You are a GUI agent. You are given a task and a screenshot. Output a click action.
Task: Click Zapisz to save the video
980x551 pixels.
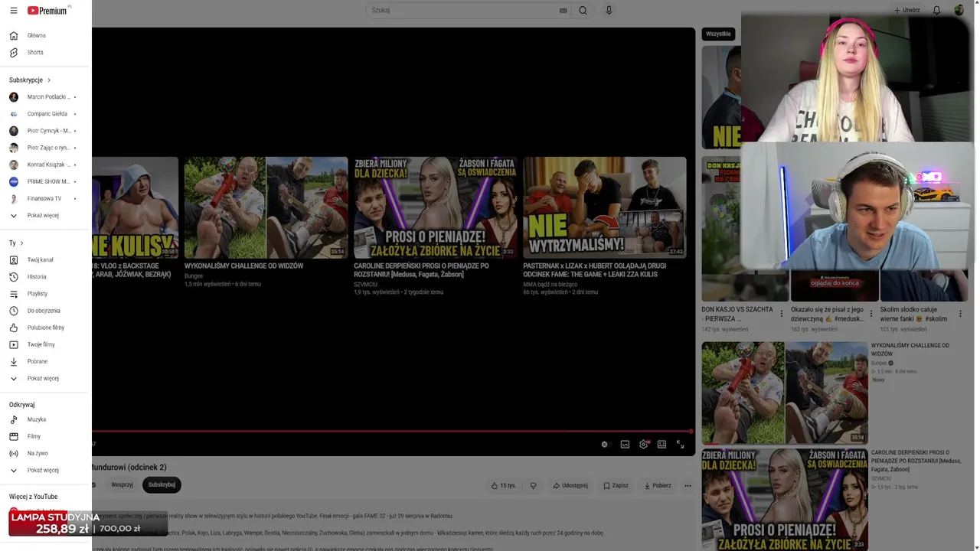click(616, 485)
